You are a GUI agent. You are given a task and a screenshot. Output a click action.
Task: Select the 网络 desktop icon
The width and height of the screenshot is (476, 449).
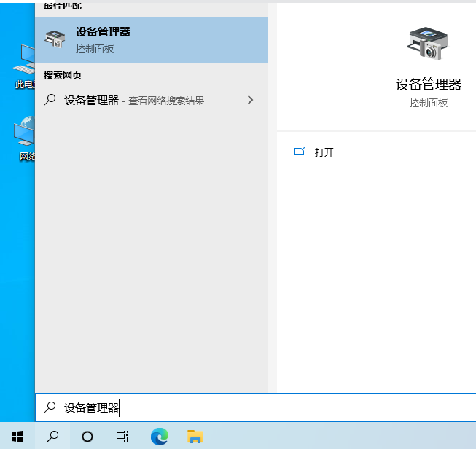(24, 138)
